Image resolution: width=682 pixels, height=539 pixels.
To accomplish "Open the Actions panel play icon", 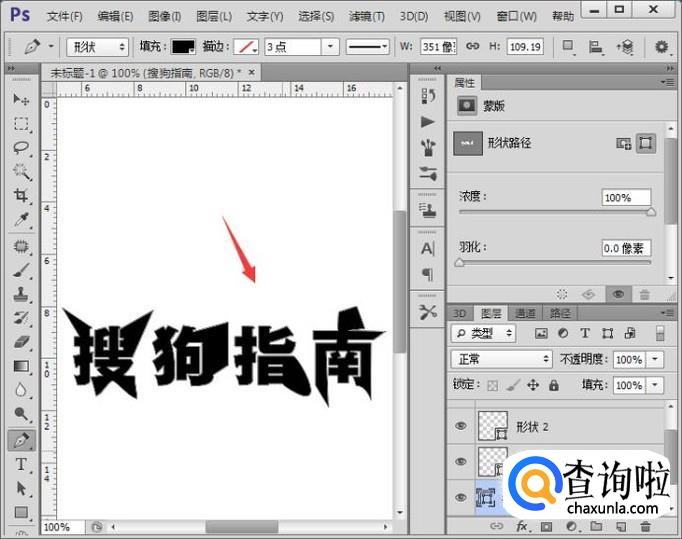I will point(428,122).
